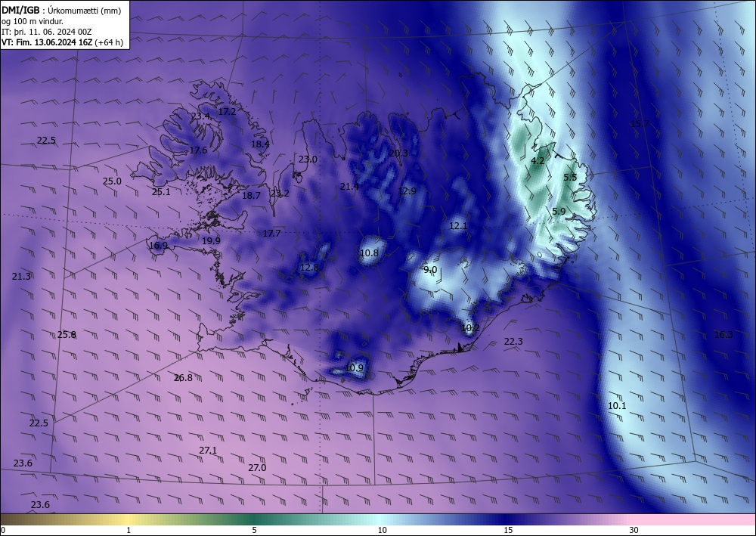
Task: Click the 17.6 value in the Westfjords
Action: [x=198, y=150]
